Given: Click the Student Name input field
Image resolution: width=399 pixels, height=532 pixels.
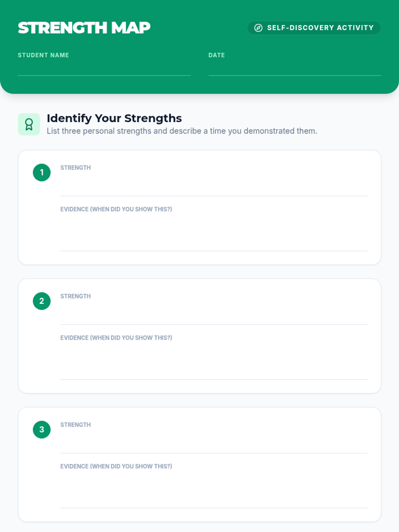Looking at the screenshot, I should [x=104, y=69].
